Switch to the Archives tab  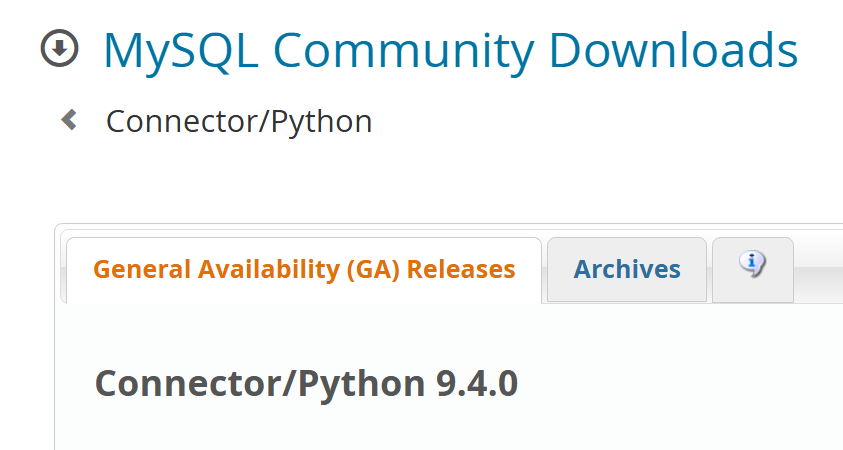627,269
